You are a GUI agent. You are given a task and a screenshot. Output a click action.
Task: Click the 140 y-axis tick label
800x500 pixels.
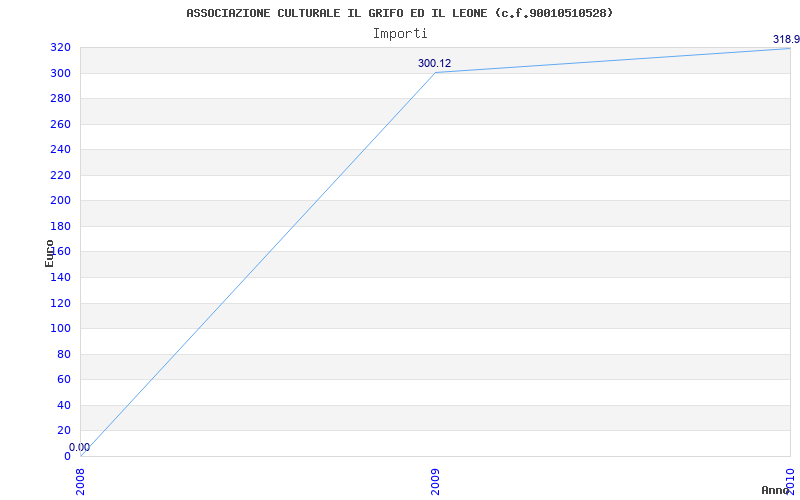pyautogui.click(x=60, y=277)
